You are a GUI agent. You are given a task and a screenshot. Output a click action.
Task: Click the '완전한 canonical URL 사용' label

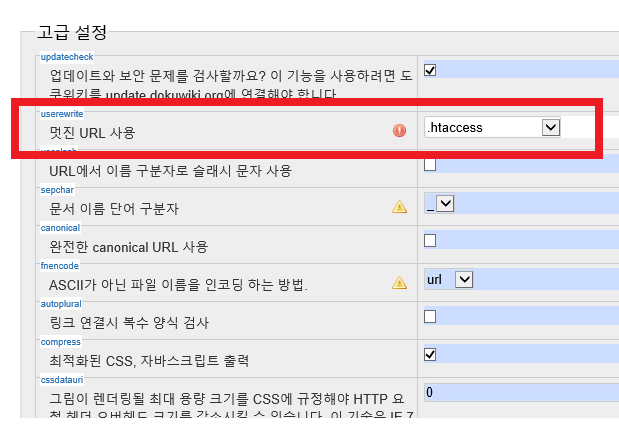[129, 247]
